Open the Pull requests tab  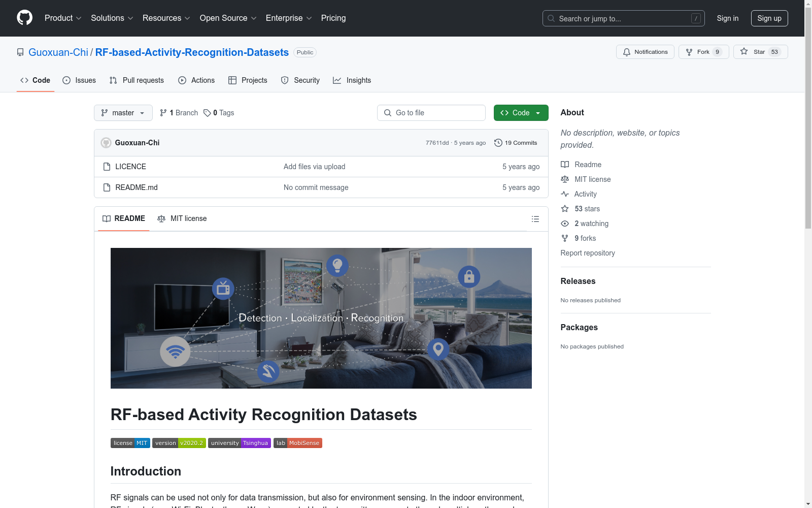137,80
